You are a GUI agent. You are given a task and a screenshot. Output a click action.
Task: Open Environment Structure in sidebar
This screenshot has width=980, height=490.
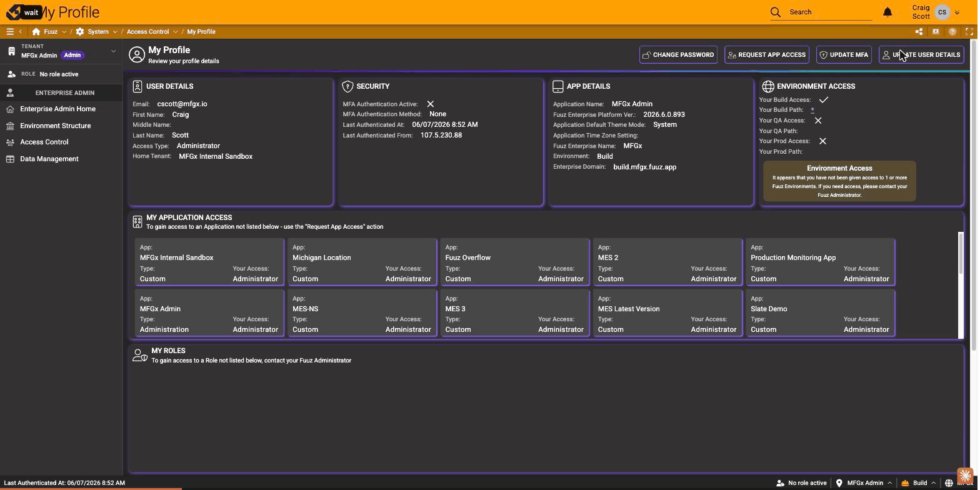click(61, 126)
